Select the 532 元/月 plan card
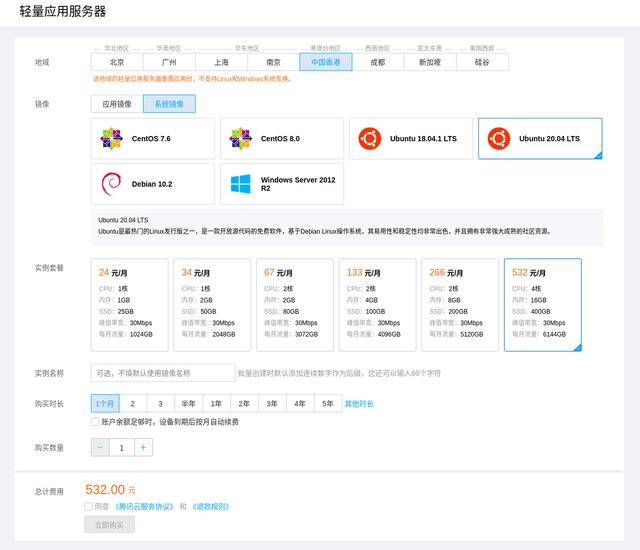Viewport: 640px width, 550px height. 543,305
